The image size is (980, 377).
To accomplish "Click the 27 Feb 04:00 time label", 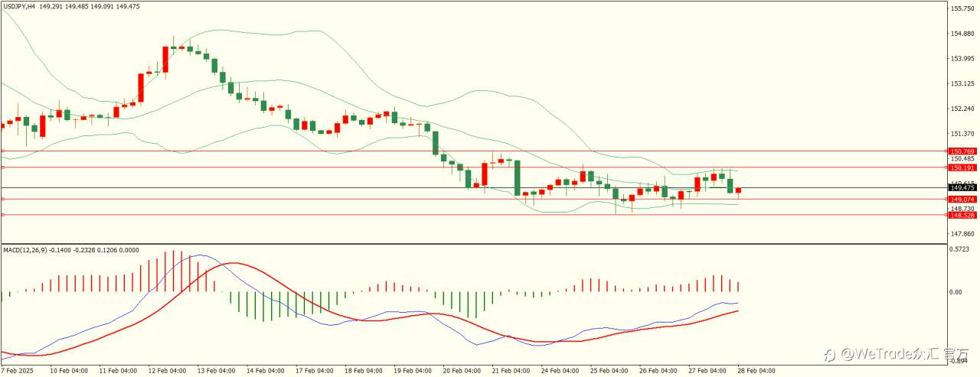I will 707,371.
